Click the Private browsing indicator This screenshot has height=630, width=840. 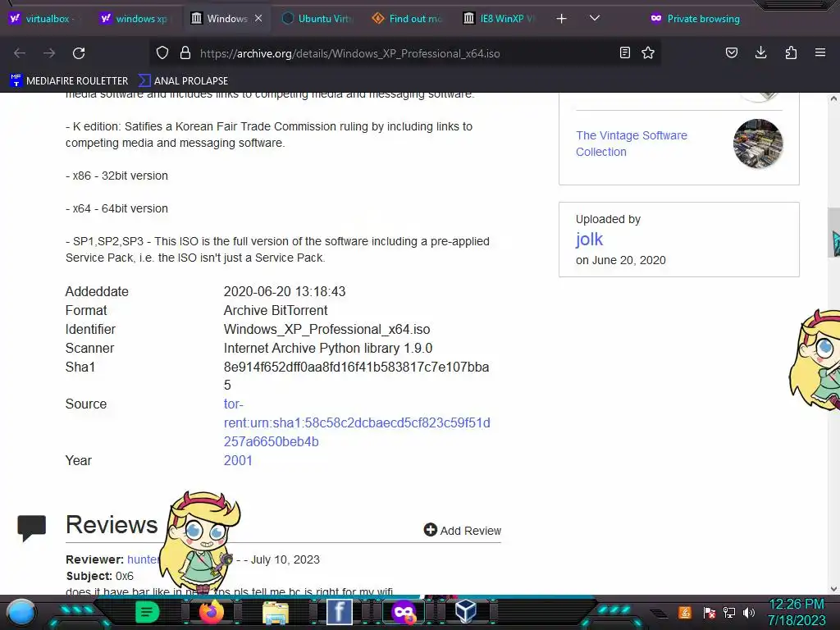pos(695,19)
